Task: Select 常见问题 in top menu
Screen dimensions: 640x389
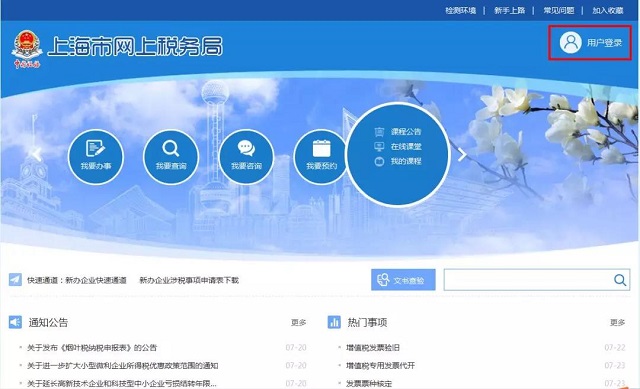Action: (558, 11)
